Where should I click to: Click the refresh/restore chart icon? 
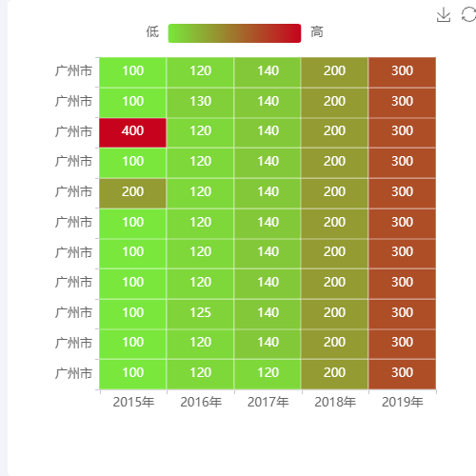(x=469, y=15)
